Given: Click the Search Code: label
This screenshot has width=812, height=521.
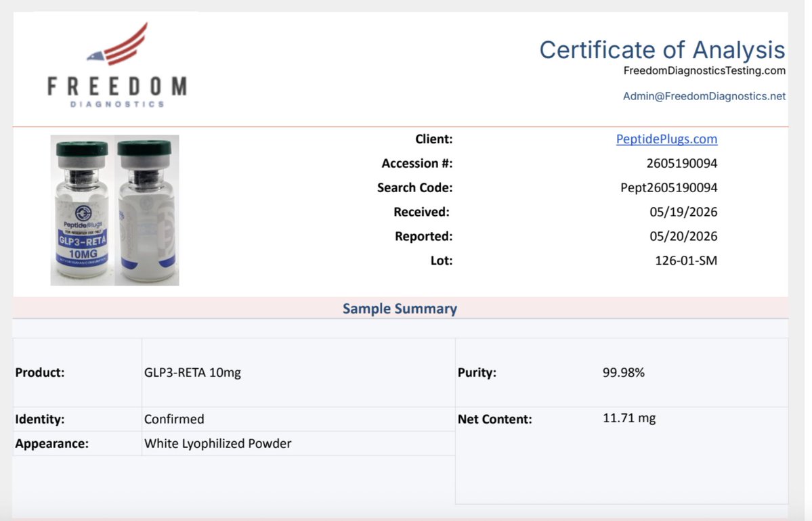Looking at the screenshot, I should coord(414,188).
